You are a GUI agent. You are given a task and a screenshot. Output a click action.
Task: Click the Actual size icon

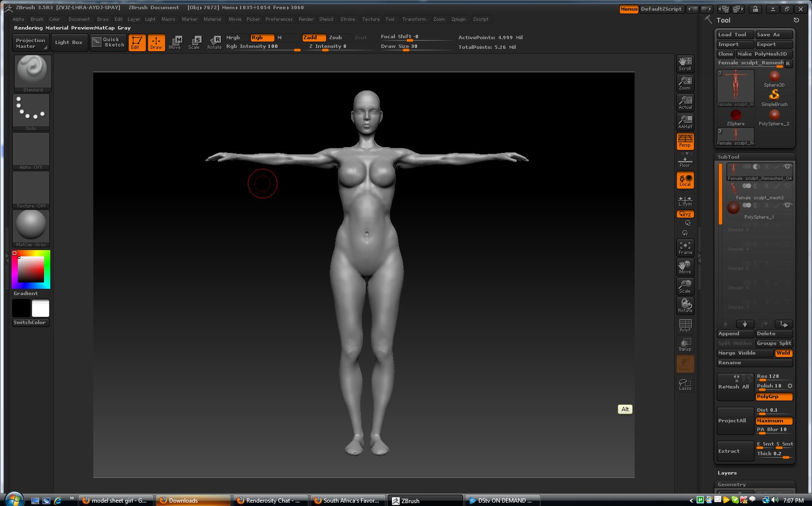[685, 102]
